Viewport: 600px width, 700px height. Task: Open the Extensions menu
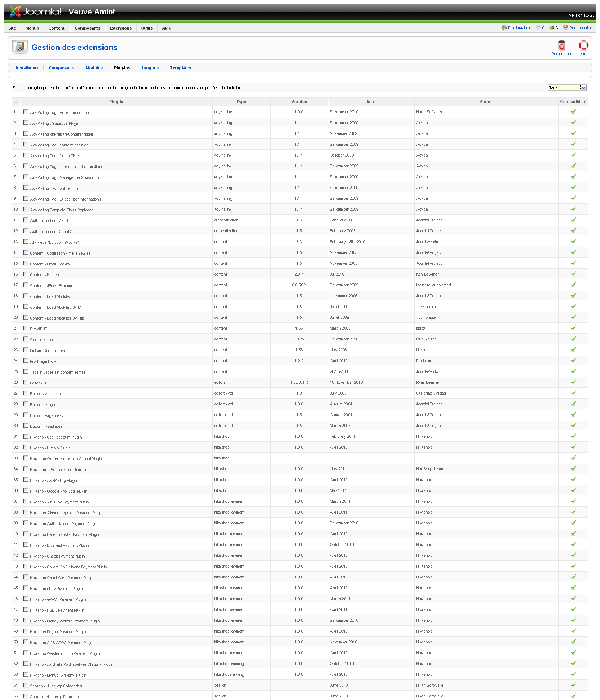tap(121, 28)
